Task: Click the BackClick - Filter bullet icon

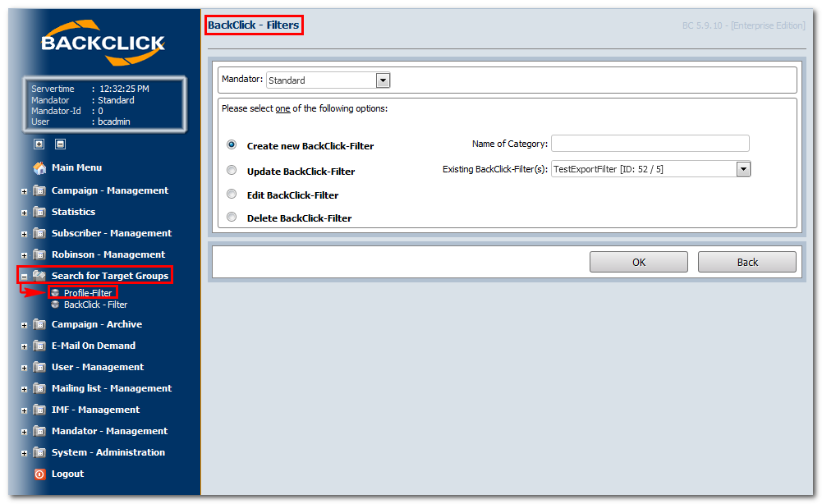Action: coord(55,305)
